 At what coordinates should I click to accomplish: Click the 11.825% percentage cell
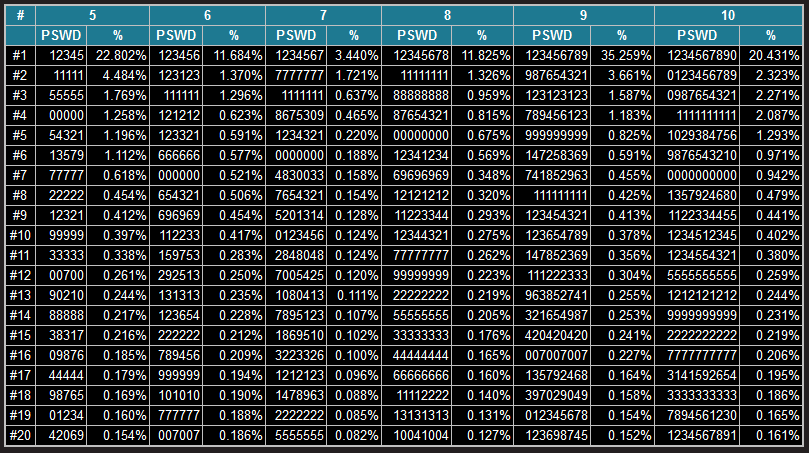click(481, 55)
